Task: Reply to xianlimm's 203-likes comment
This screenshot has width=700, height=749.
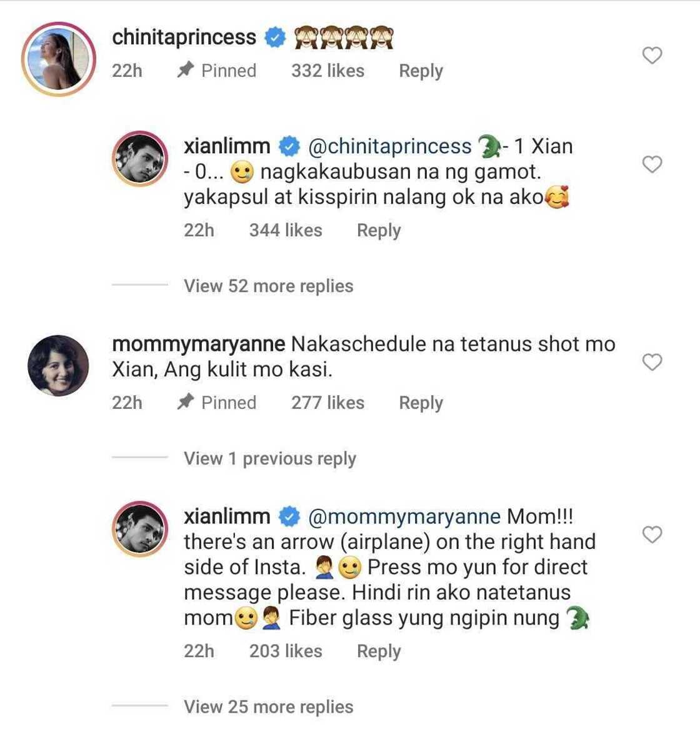Action: [x=378, y=651]
